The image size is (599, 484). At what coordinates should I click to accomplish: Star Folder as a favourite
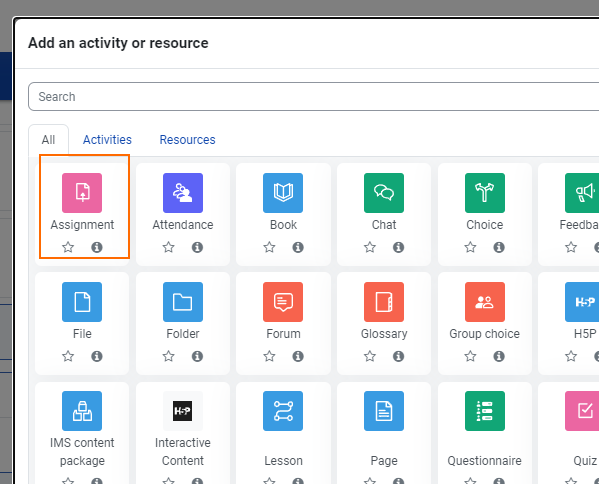coord(168,356)
